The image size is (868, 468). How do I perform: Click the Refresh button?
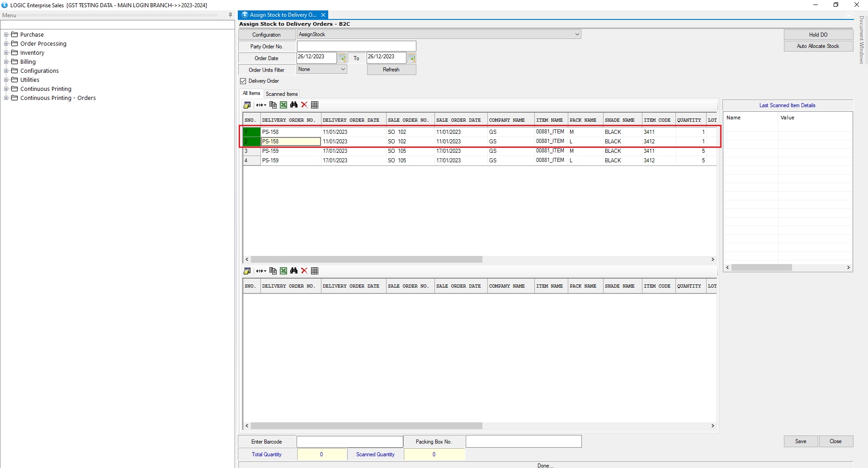pos(391,70)
